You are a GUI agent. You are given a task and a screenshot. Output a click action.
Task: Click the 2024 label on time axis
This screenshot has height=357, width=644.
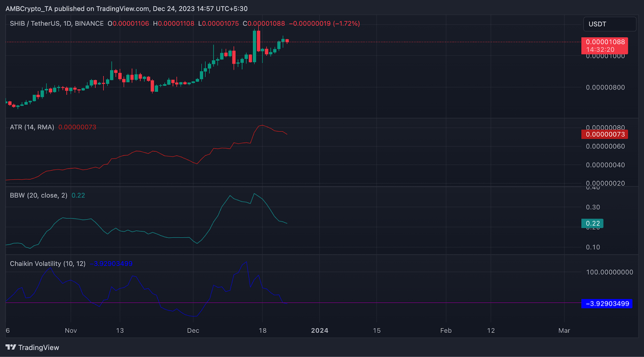tap(320, 330)
